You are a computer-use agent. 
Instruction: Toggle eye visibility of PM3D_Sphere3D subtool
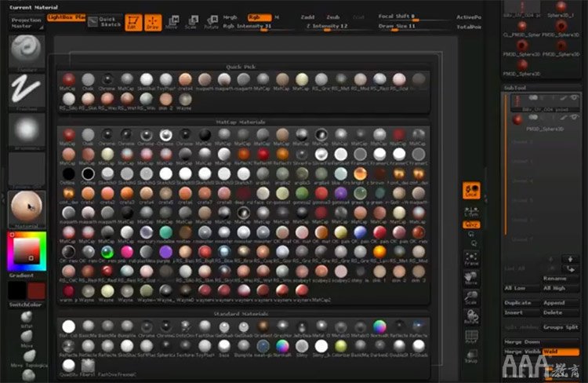click(575, 118)
